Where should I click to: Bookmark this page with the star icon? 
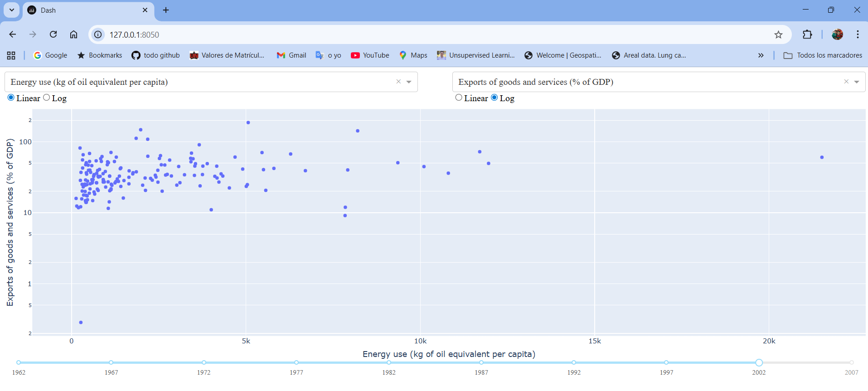[778, 34]
